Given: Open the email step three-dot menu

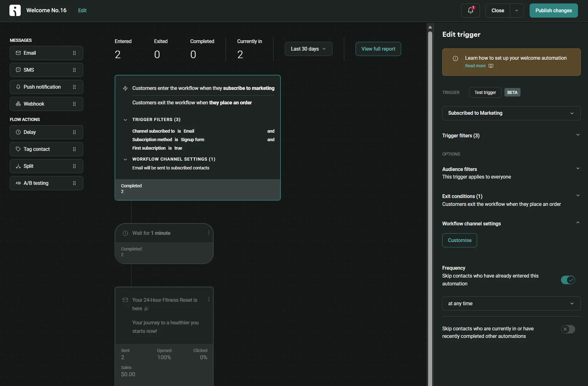Looking at the screenshot, I should click(209, 300).
